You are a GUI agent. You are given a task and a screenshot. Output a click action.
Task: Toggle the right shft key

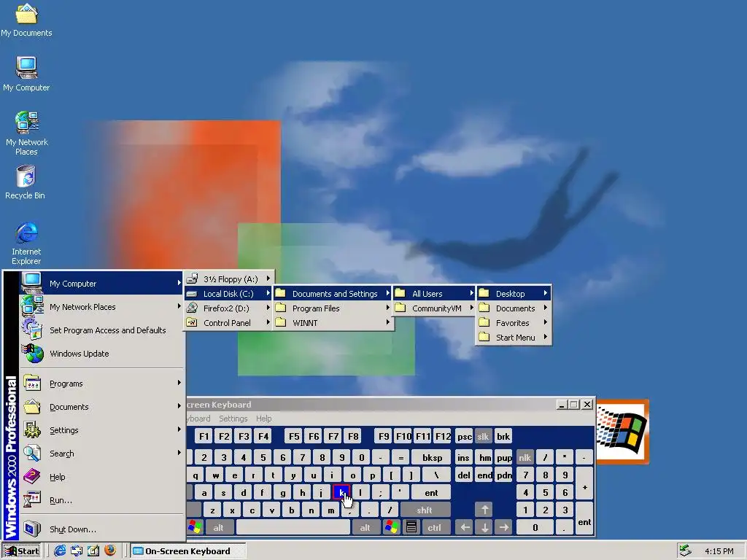[x=425, y=510]
